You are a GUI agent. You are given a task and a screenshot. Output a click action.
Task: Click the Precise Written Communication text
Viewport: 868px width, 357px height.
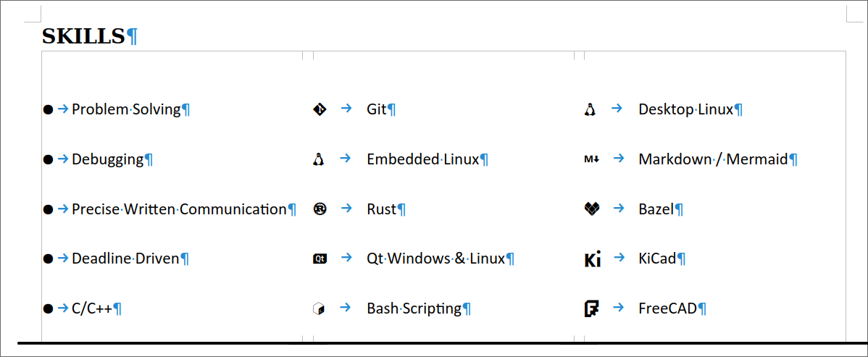tap(179, 209)
